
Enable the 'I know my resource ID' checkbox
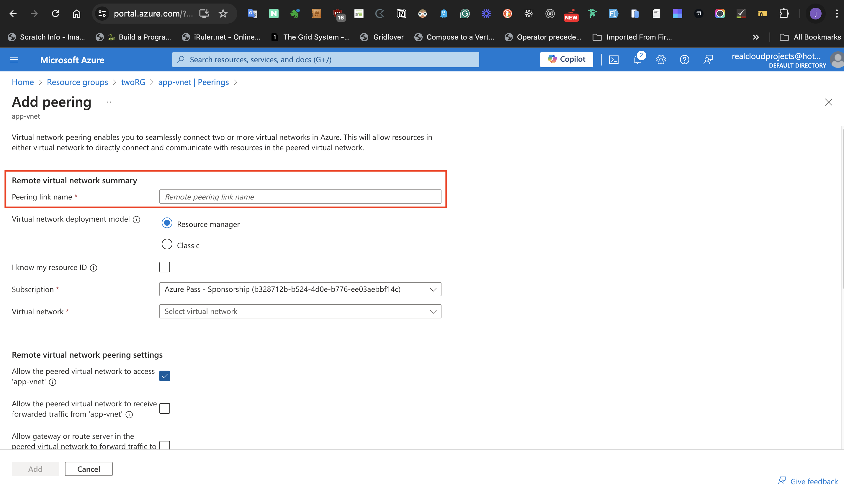pyautogui.click(x=164, y=267)
